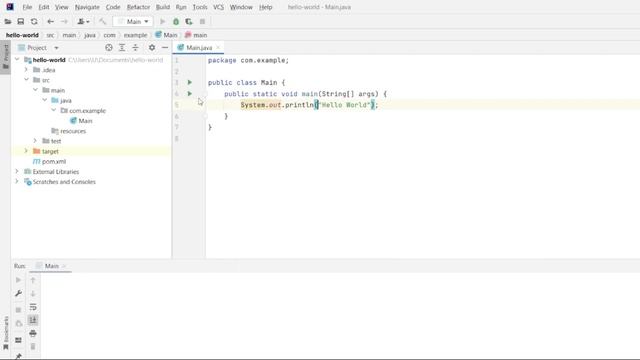Screen dimensions: 640x360
Task: Navigate forward with the right arrow
Action: pos(64,22)
